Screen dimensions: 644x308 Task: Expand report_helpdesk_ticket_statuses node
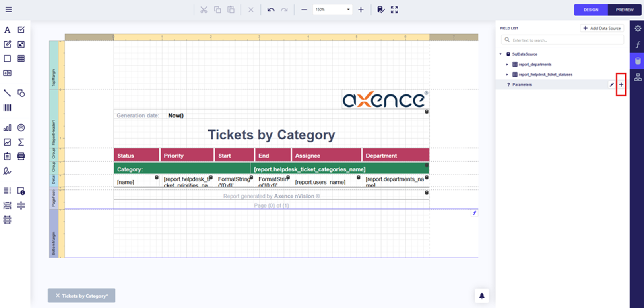pyautogui.click(x=507, y=75)
